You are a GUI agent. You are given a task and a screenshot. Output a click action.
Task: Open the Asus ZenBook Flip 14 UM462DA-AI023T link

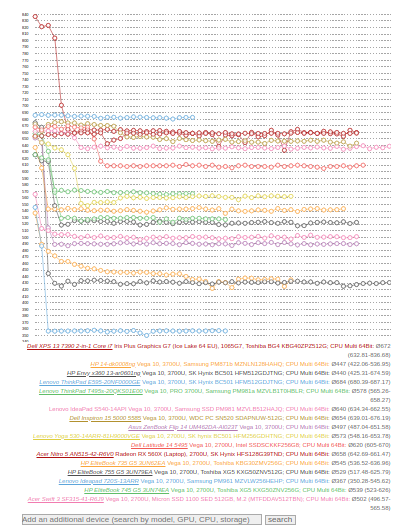tap(183, 427)
